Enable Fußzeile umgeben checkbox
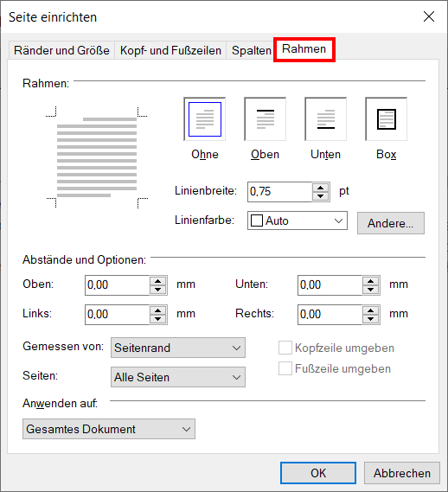 click(x=285, y=368)
